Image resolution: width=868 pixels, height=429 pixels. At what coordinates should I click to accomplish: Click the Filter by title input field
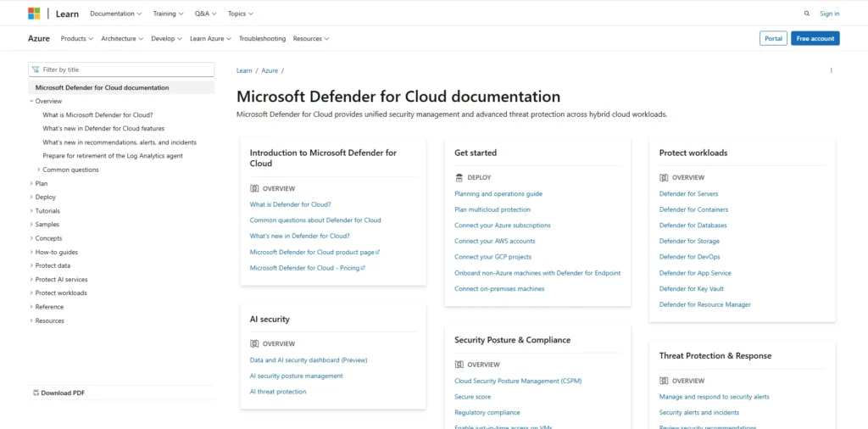point(121,70)
